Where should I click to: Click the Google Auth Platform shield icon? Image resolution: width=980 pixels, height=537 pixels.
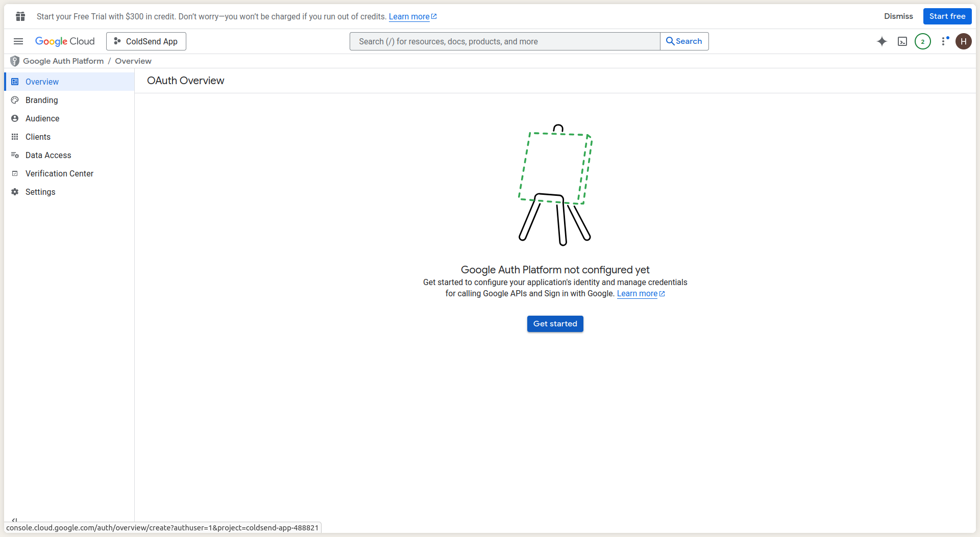[15, 61]
